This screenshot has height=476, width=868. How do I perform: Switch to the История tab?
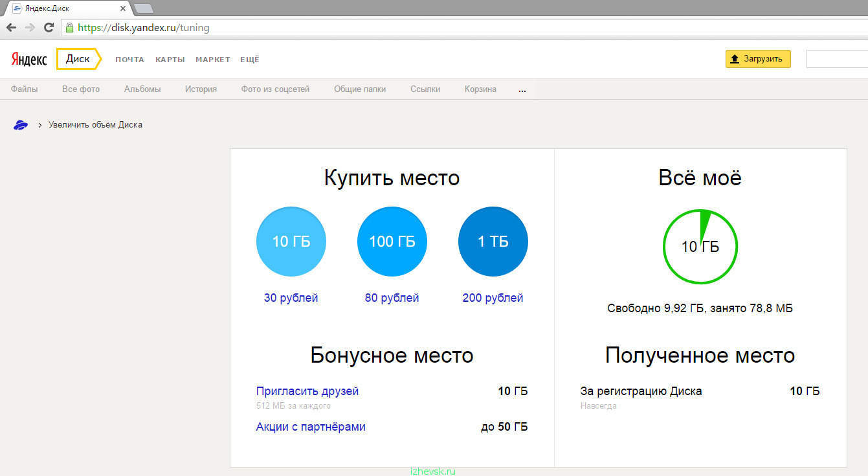tap(201, 89)
